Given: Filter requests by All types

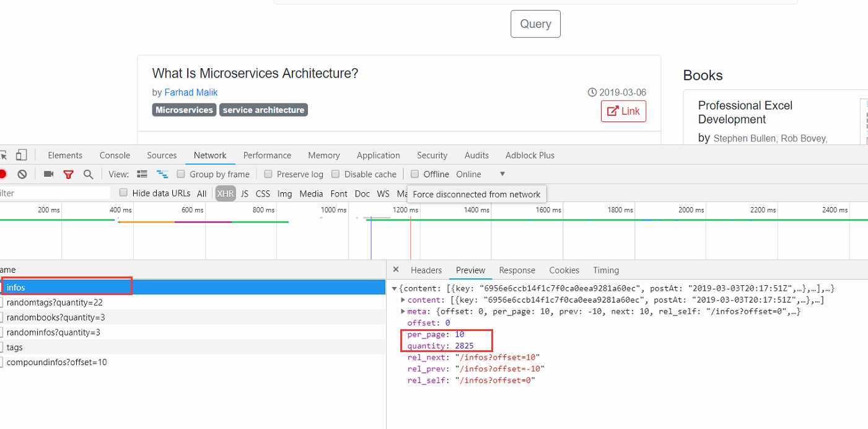Looking at the screenshot, I should click(201, 193).
